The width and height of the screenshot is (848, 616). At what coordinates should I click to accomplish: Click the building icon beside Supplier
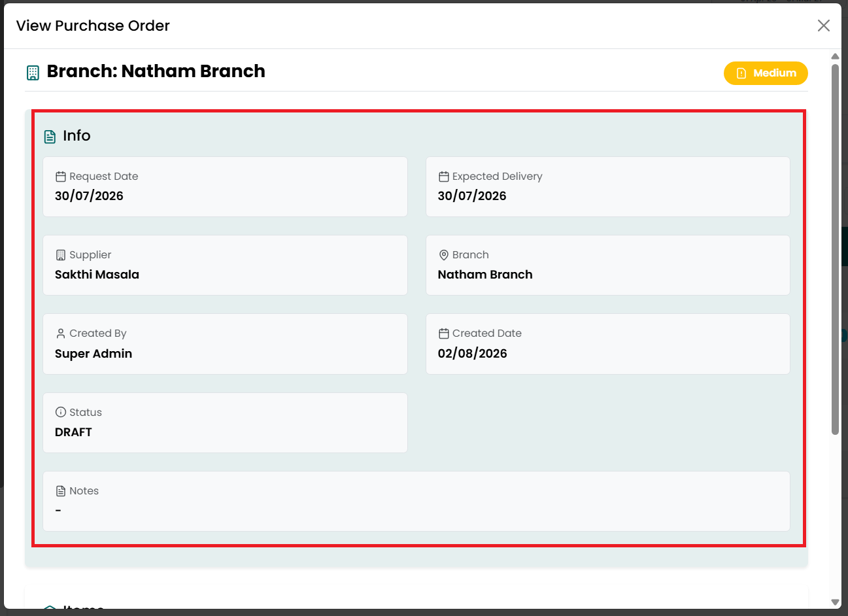[61, 255]
